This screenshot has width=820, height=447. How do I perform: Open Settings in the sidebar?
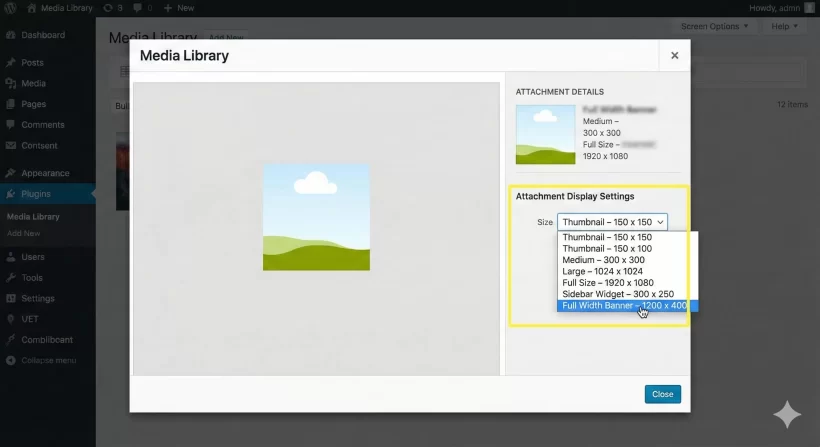[38, 299]
